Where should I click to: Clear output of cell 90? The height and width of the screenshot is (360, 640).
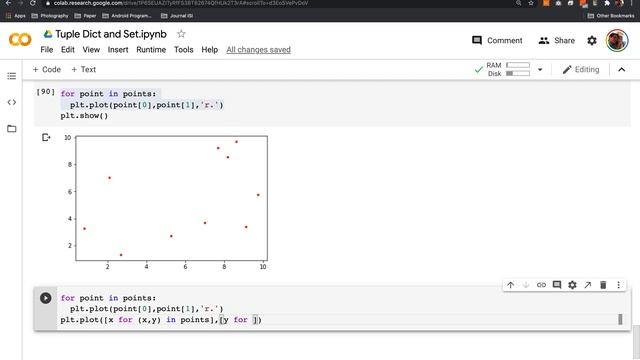point(46,138)
